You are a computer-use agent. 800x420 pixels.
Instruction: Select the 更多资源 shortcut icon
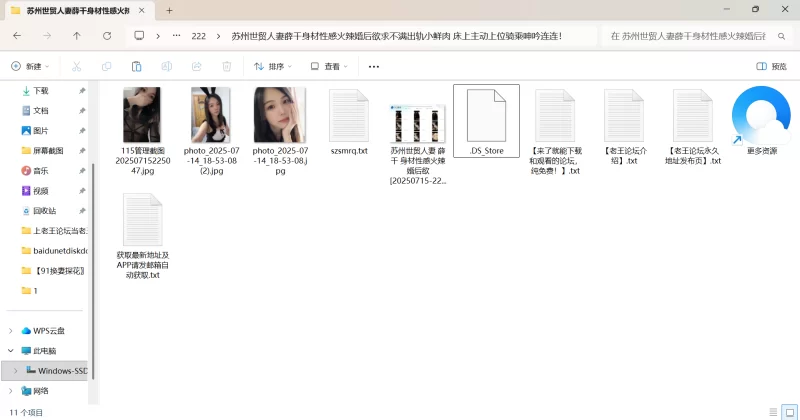(761, 116)
